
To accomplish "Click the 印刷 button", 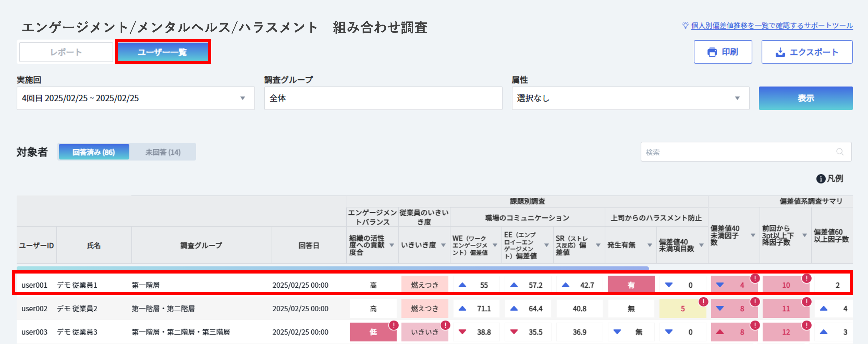I will click(x=723, y=52).
